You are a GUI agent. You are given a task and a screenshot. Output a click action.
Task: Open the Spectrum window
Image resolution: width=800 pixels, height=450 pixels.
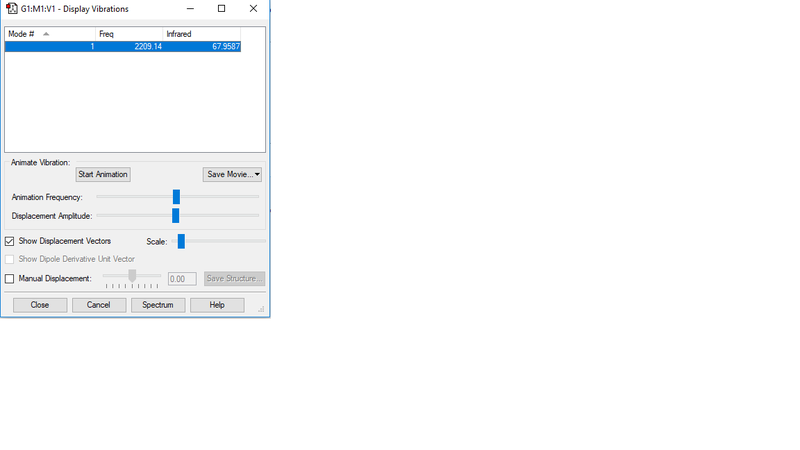pos(158,305)
